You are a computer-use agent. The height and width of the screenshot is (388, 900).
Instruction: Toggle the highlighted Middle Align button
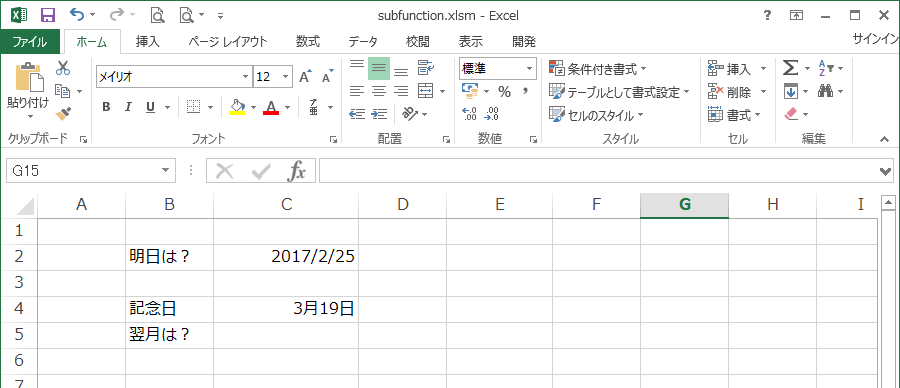(379, 68)
